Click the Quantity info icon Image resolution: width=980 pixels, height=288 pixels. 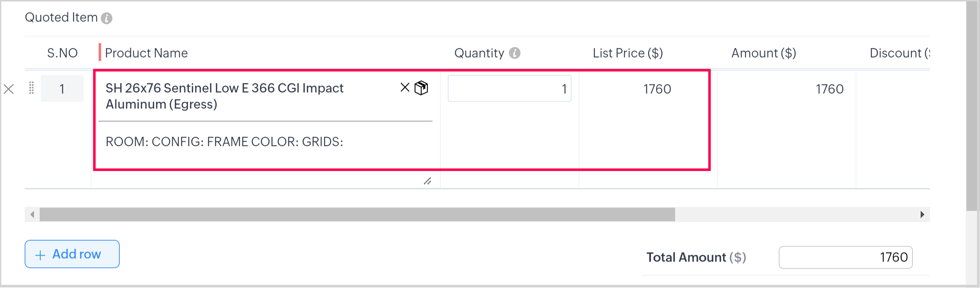[x=514, y=53]
